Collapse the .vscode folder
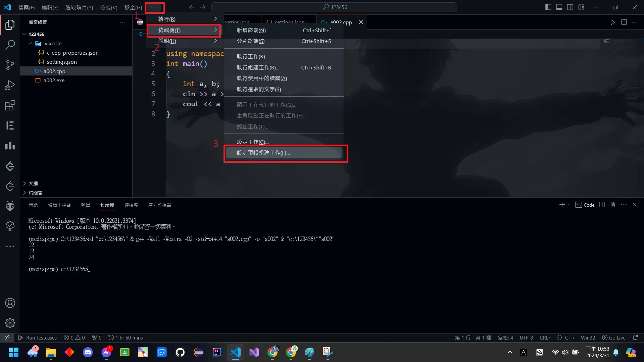 (30, 43)
